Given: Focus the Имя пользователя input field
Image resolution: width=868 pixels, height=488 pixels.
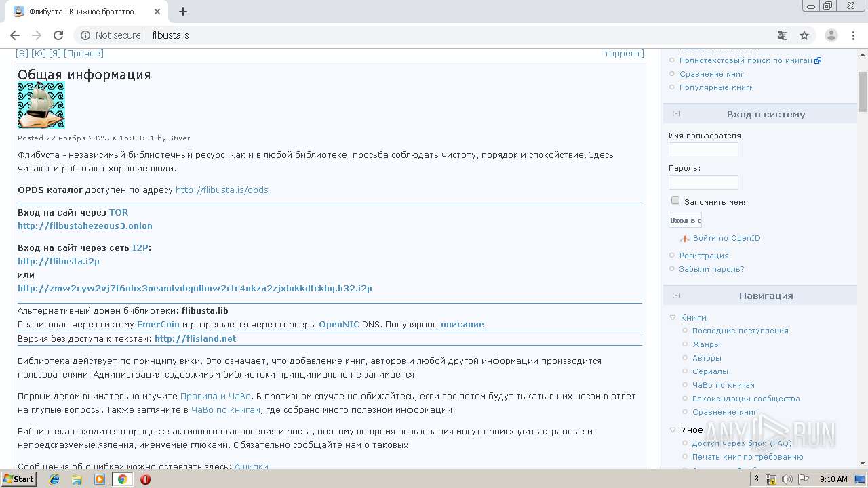Looking at the screenshot, I should 703,150.
